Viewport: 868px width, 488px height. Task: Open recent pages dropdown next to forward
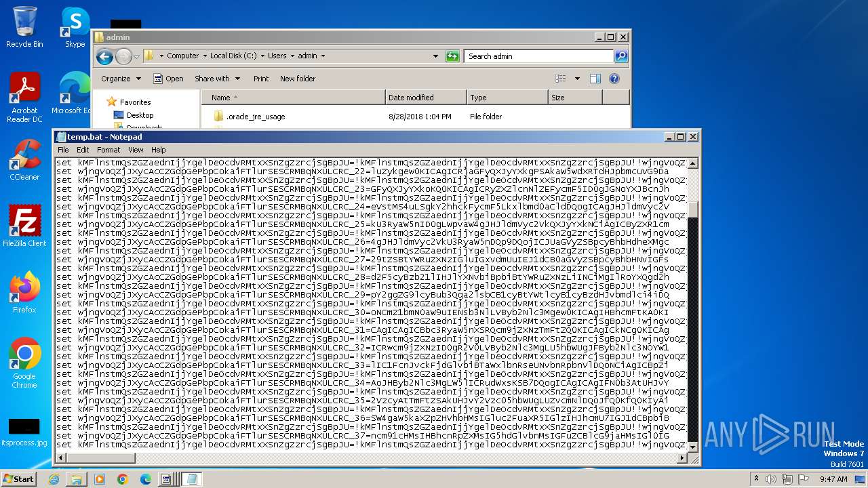tap(136, 56)
